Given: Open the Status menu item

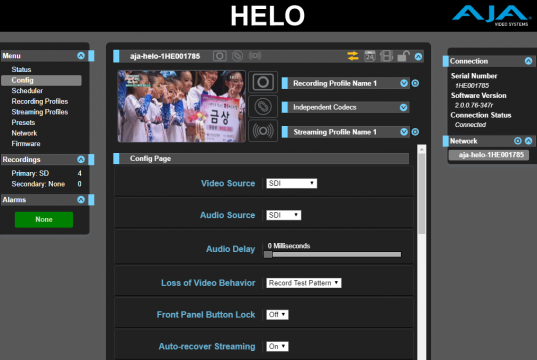Looking at the screenshot, I should click(21, 70).
